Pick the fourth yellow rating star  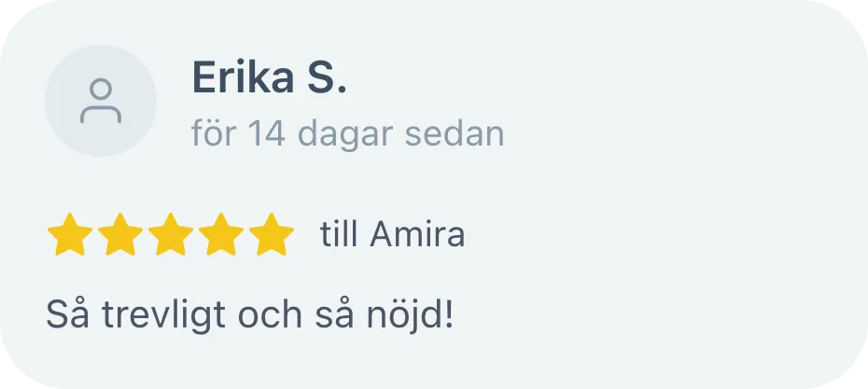[221, 234]
